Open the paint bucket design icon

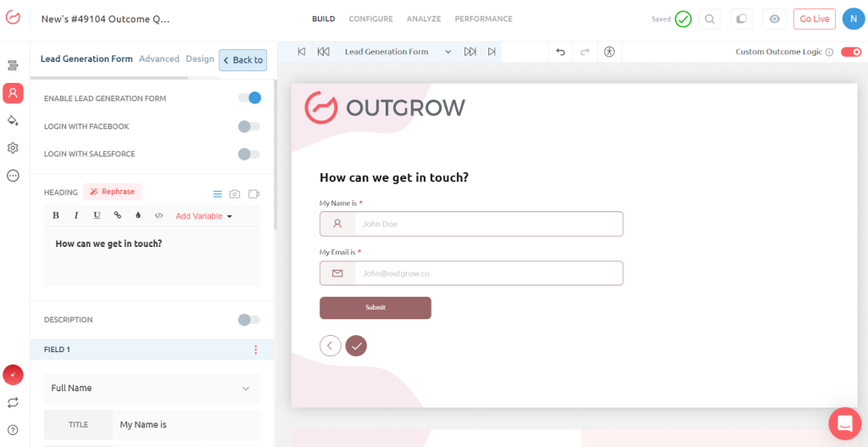[13, 120]
